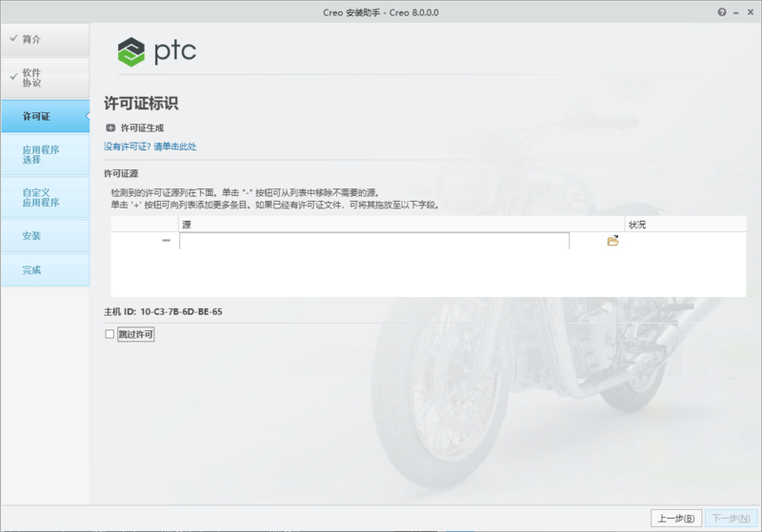Select the 完成 step

[x=45, y=270]
